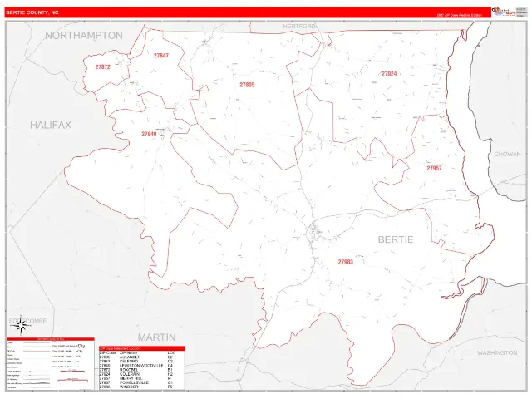Click LEWISTON WOODVILLE in the index table
Image resolution: width=532 pixels, height=399 pixels.
pos(141,366)
